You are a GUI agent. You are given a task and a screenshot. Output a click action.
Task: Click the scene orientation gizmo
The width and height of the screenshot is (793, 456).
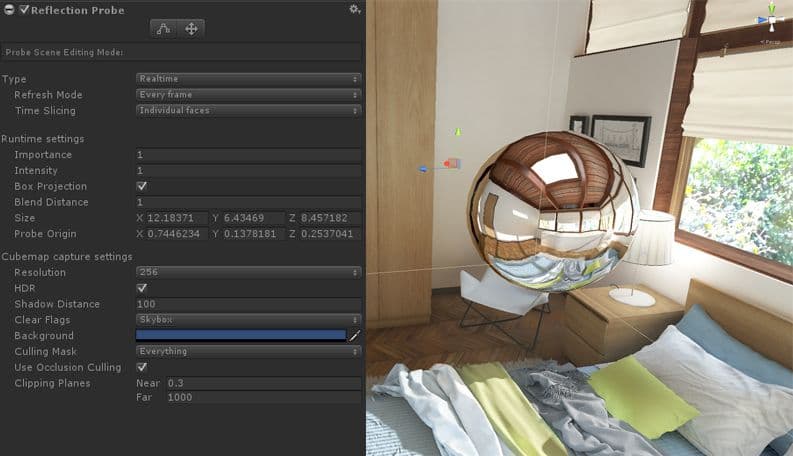click(x=769, y=20)
